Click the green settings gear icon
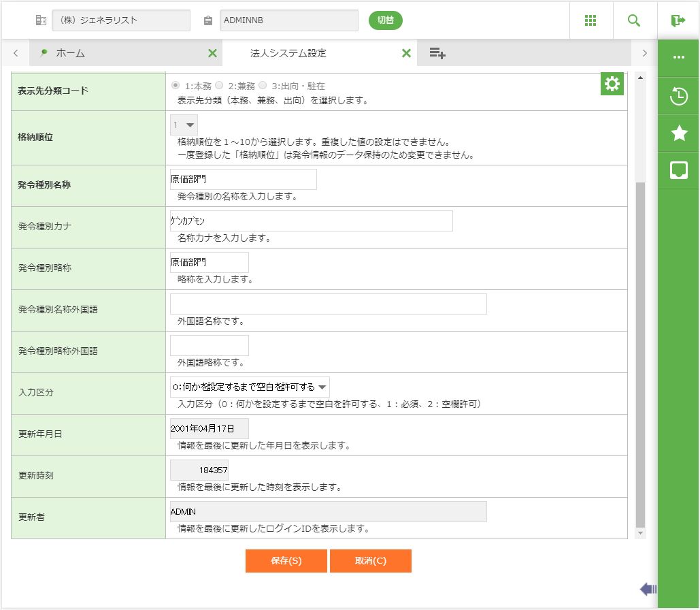Screen dimensions: 700x610 point(612,84)
